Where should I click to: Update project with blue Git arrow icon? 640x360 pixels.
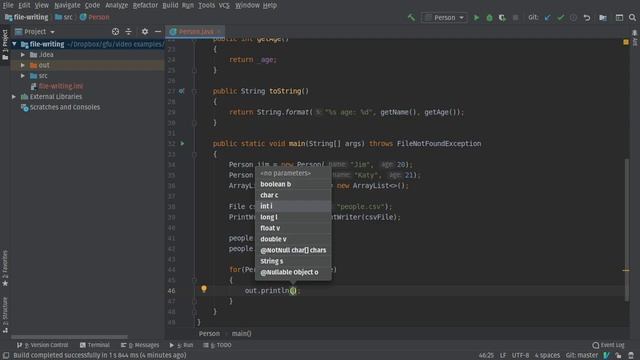click(547, 18)
